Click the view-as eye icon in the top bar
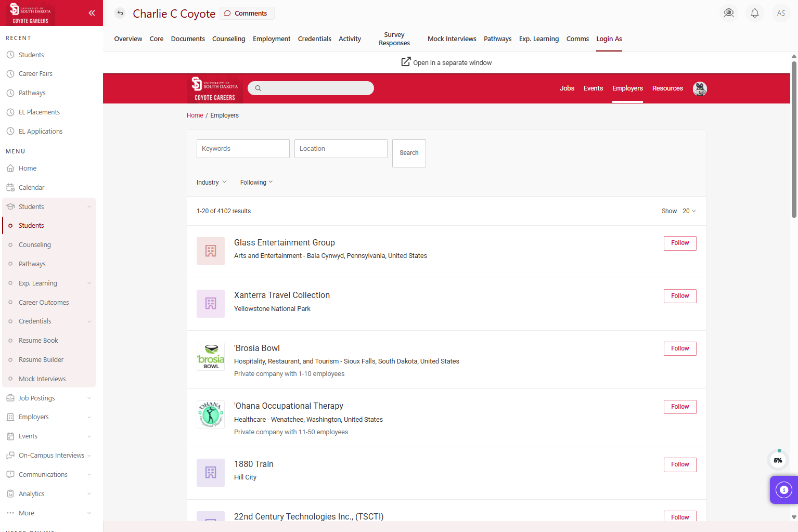The height and width of the screenshot is (532, 798). tap(729, 13)
